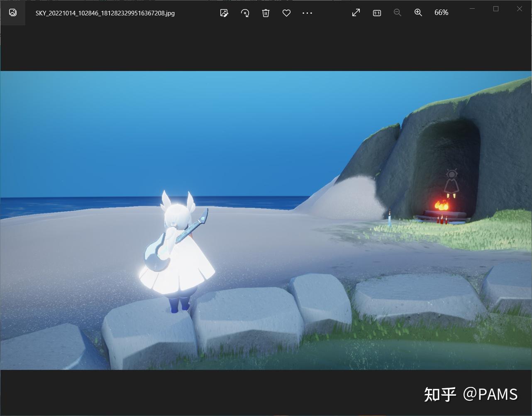Minimize the Photos window
This screenshot has width=532, height=416.
point(472,9)
